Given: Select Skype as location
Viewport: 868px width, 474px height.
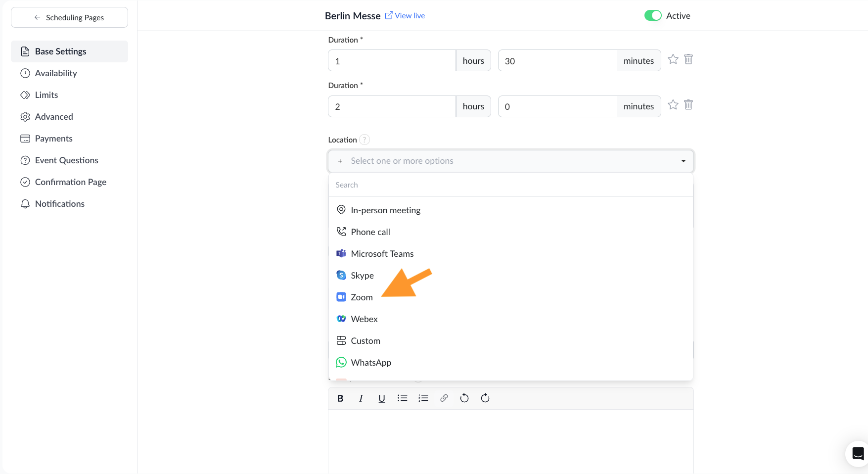Looking at the screenshot, I should point(510,276).
